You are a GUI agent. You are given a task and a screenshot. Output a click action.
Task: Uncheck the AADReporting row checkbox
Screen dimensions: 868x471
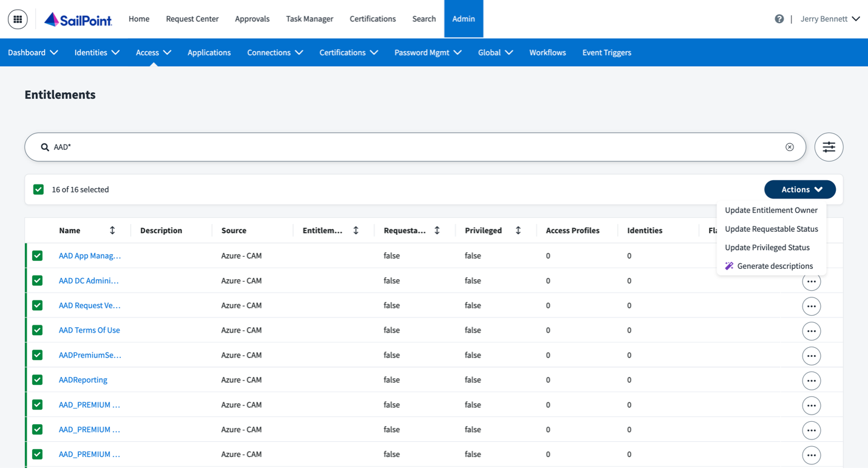[x=37, y=379]
